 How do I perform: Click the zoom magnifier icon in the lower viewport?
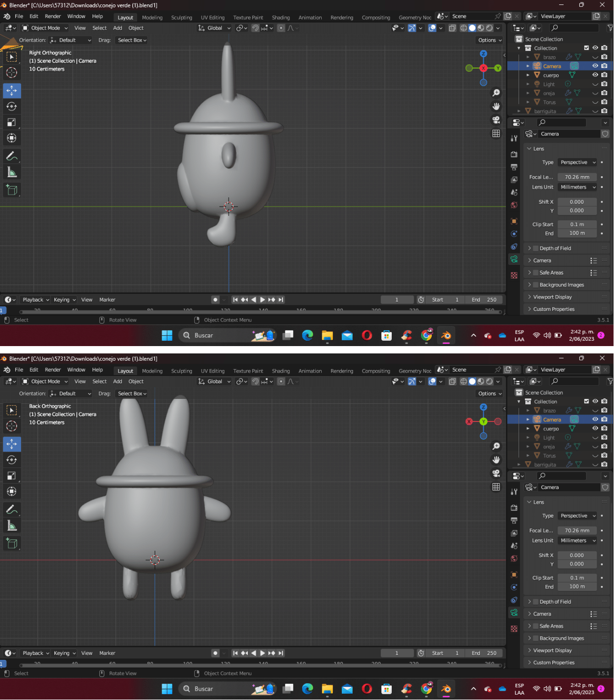click(496, 446)
